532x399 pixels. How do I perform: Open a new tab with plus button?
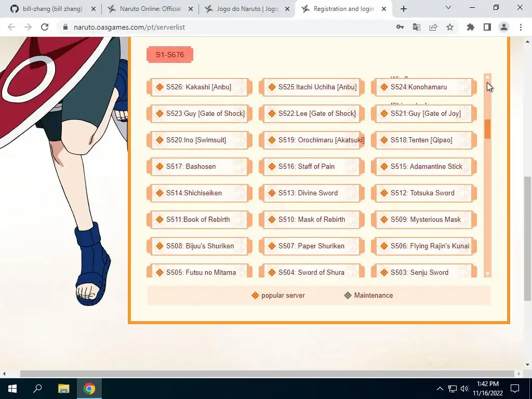tap(403, 9)
